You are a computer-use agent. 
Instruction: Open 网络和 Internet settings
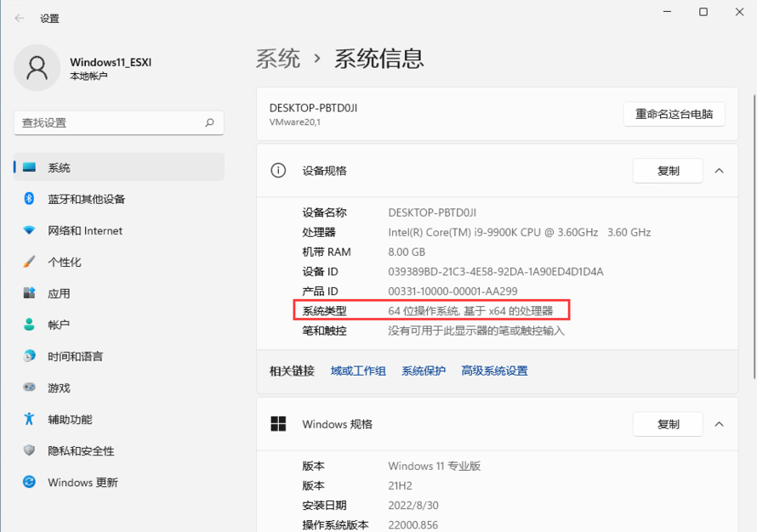click(84, 230)
